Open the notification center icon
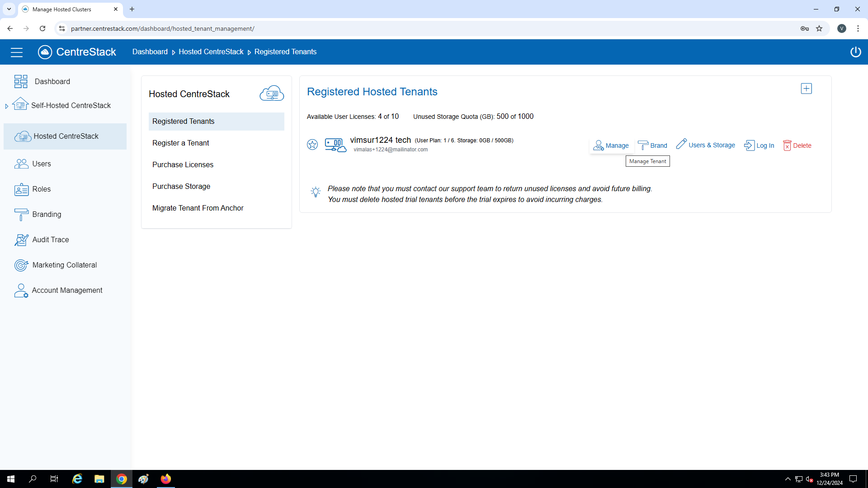 pyautogui.click(x=853, y=479)
